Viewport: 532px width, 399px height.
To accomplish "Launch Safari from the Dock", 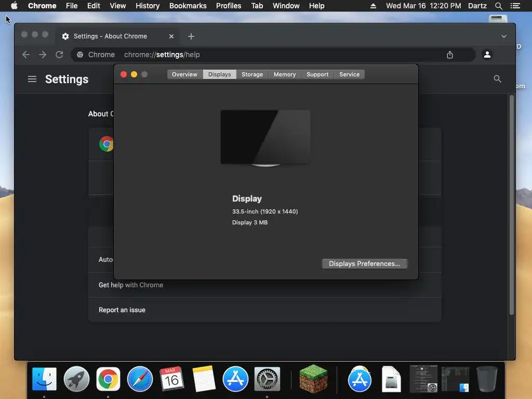I will (x=140, y=379).
